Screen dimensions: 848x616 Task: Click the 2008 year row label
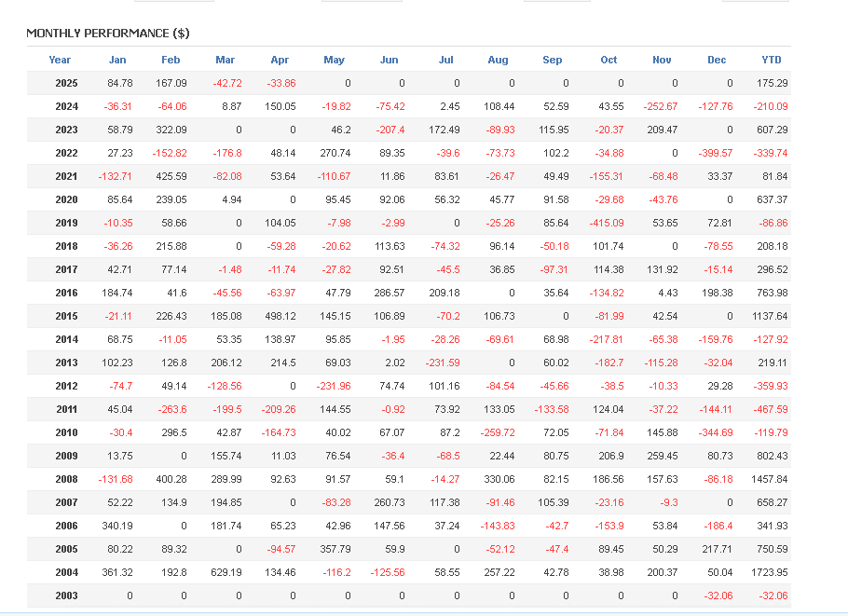[x=66, y=479]
